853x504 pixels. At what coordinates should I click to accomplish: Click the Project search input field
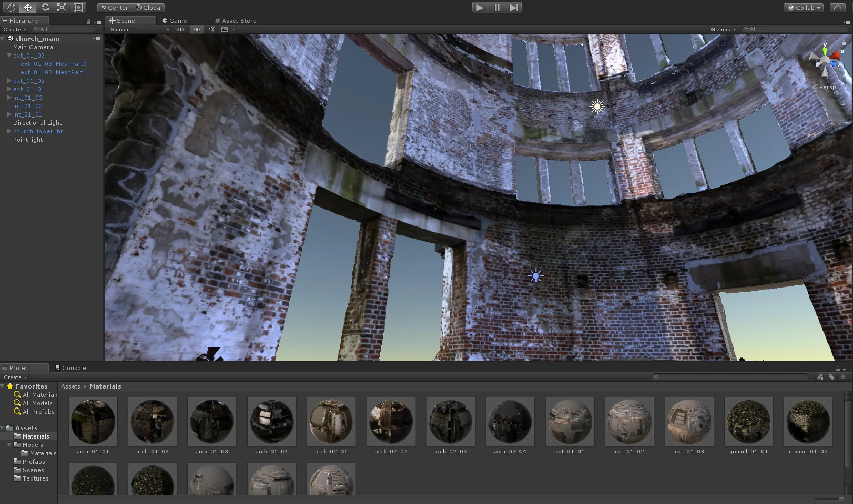click(x=730, y=377)
